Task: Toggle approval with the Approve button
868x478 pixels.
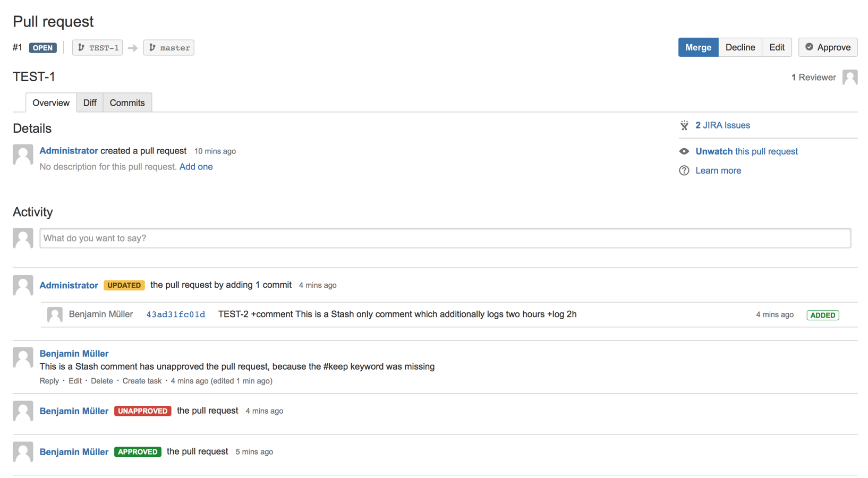Action: coord(828,47)
